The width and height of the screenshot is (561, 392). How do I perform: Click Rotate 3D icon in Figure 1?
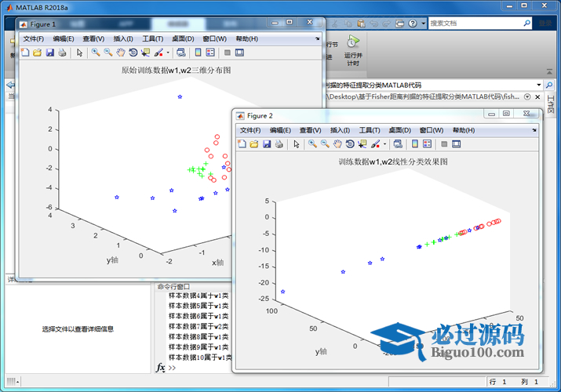pos(133,53)
